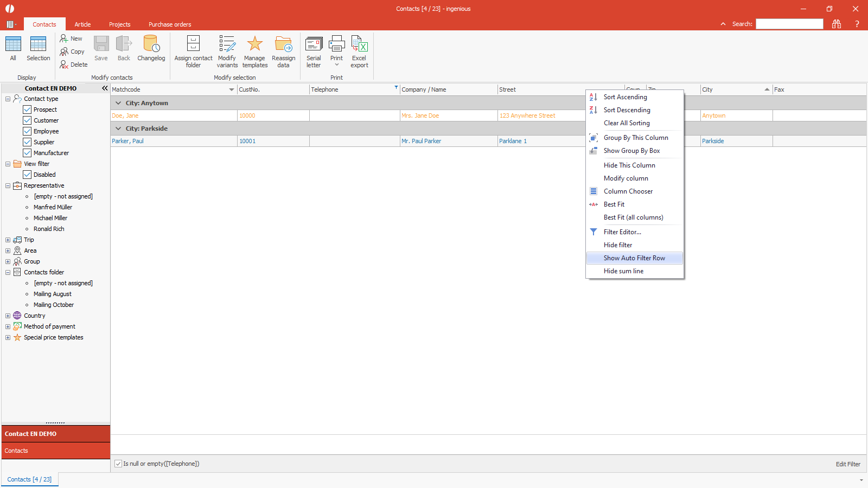Expand the Country tree node
868x488 pixels.
(x=8, y=316)
